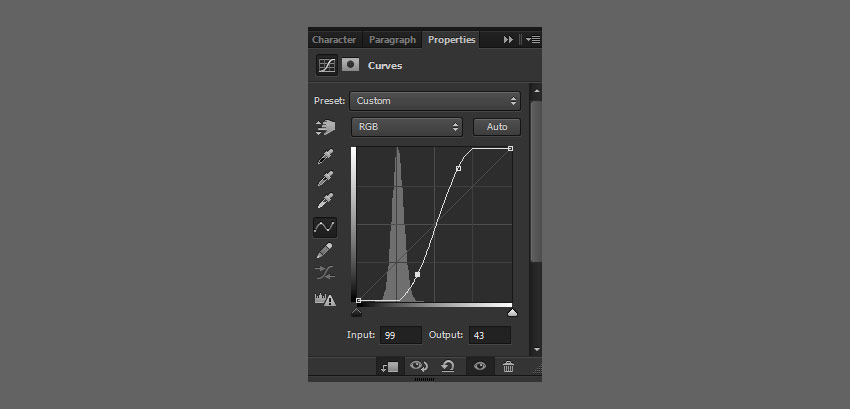
Task: Open the RGB channel dropdown
Action: pos(407,127)
